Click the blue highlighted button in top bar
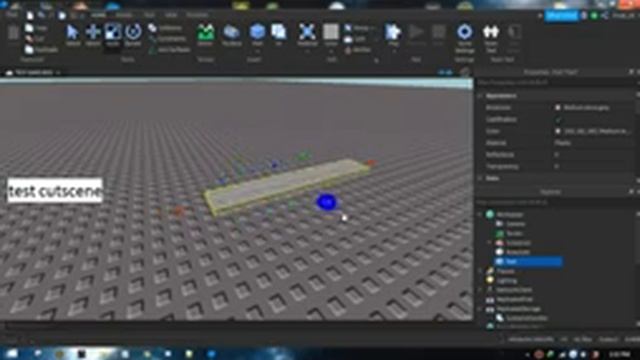The image size is (640, 360). pos(562,16)
